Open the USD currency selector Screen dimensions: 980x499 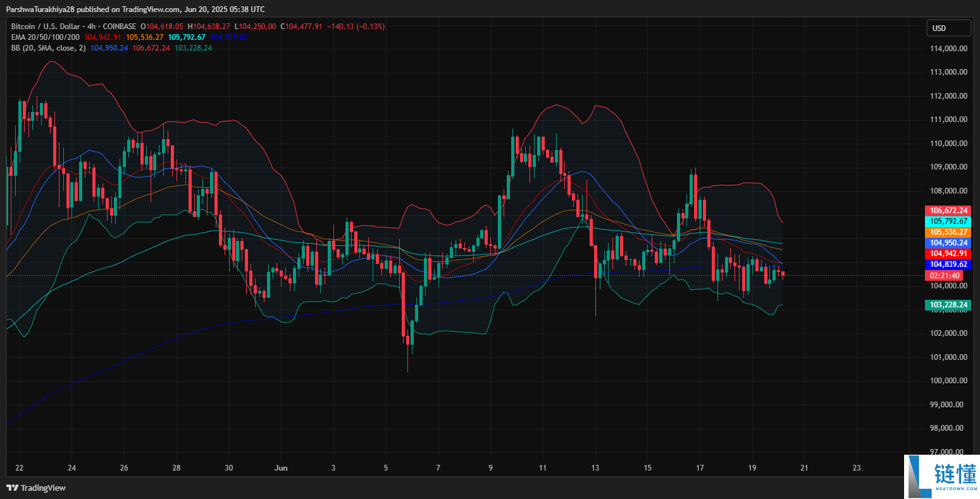tap(948, 28)
